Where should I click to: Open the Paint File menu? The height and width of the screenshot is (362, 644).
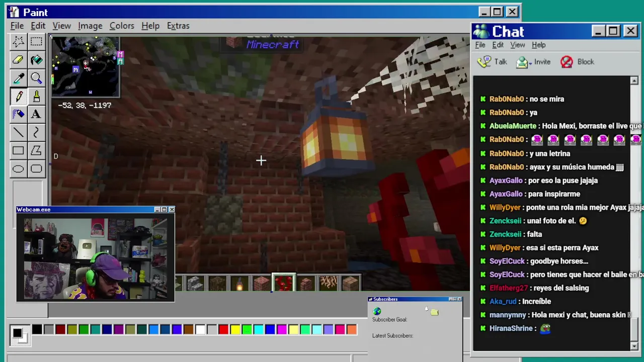[x=17, y=26]
